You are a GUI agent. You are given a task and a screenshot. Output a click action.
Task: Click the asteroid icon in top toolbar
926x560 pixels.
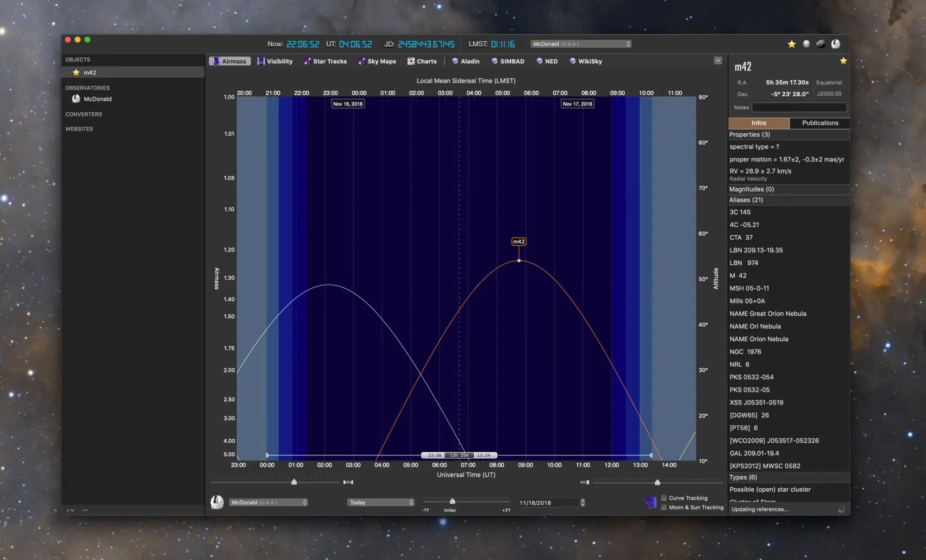pos(821,44)
